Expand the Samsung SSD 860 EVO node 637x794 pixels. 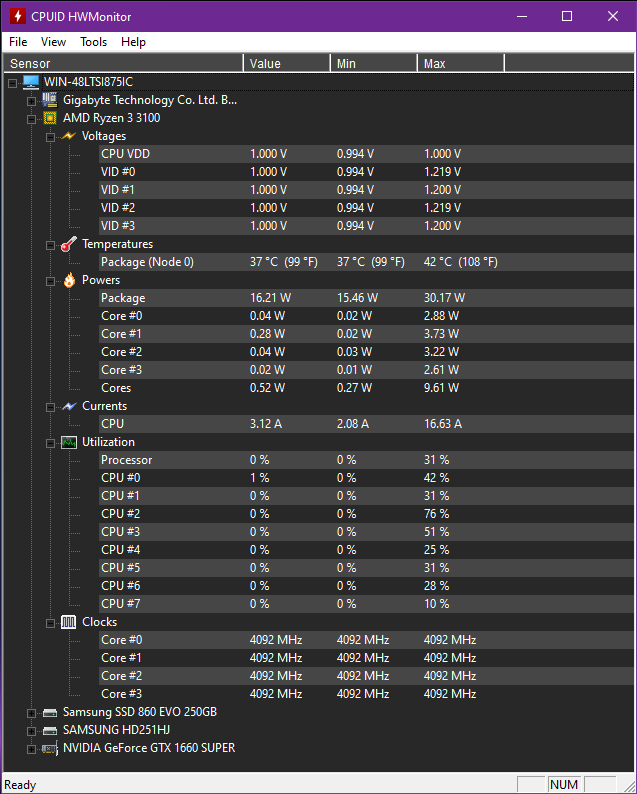(31, 713)
